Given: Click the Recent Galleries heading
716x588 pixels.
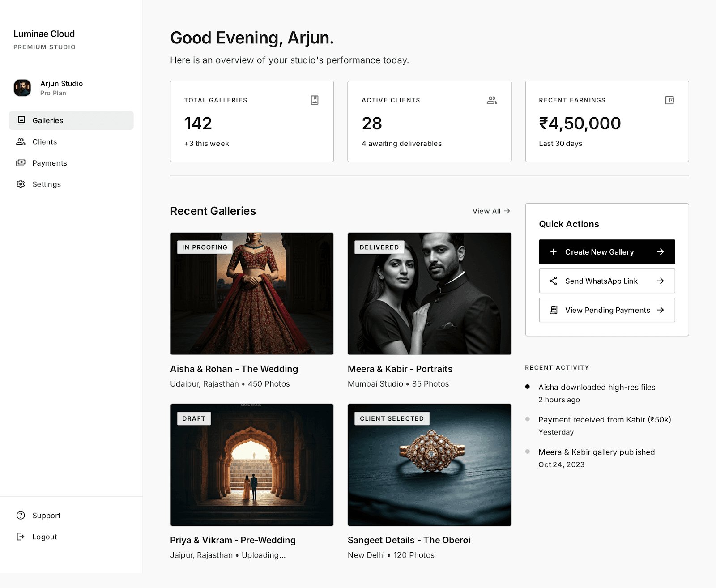Looking at the screenshot, I should coord(213,211).
